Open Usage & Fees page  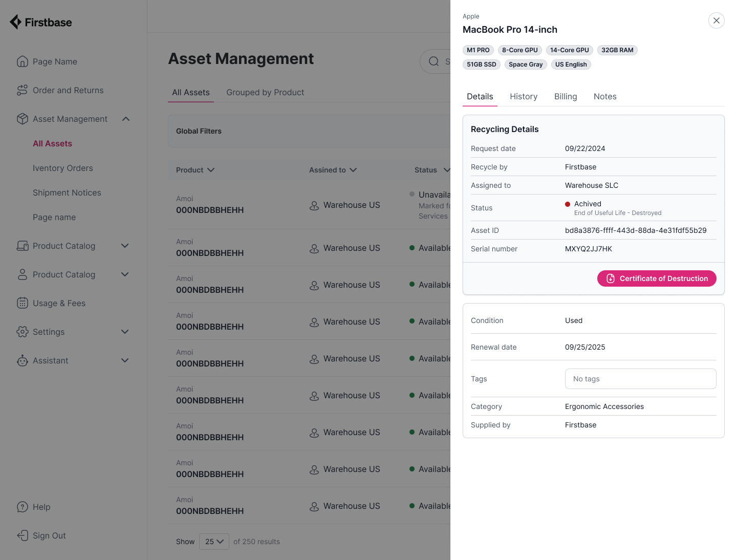pos(59,303)
